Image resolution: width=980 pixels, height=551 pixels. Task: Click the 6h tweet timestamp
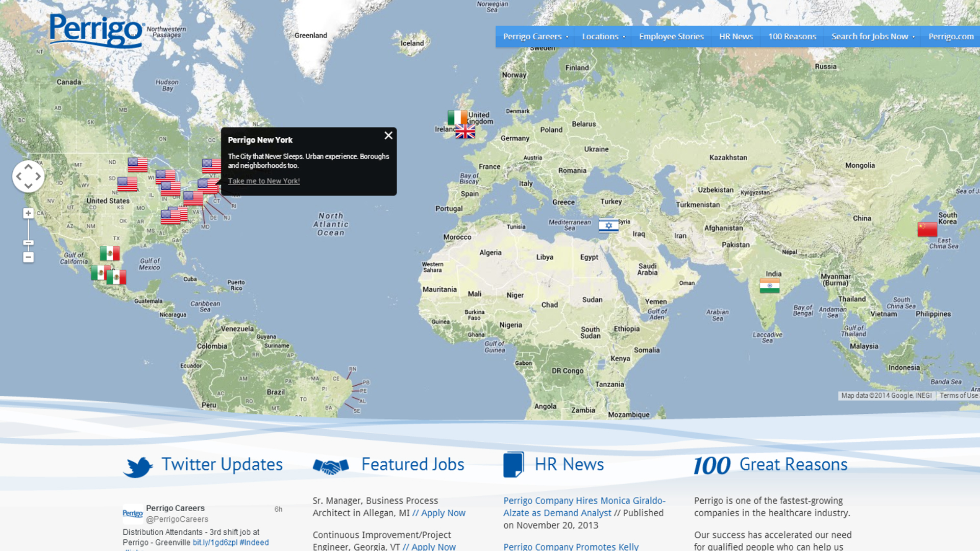pos(278,509)
